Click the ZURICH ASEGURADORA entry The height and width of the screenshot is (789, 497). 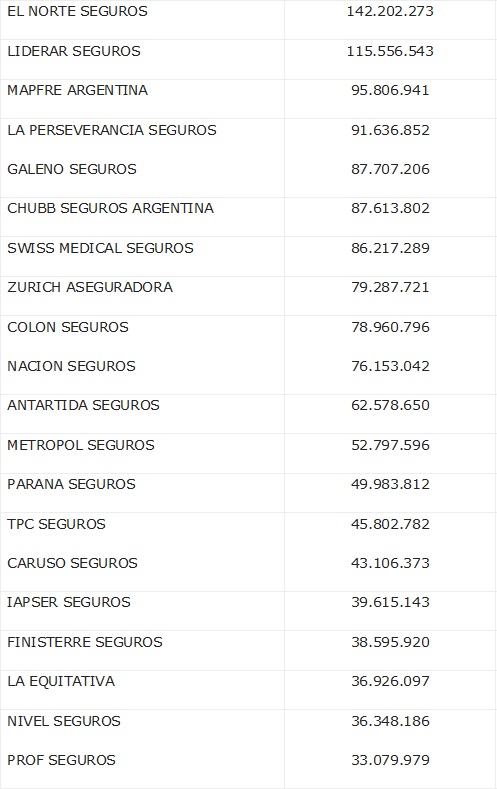(x=90, y=287)
